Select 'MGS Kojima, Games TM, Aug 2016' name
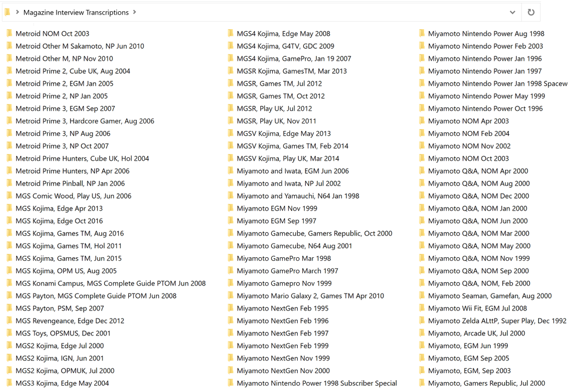The image size is (568, 392). 70,234
